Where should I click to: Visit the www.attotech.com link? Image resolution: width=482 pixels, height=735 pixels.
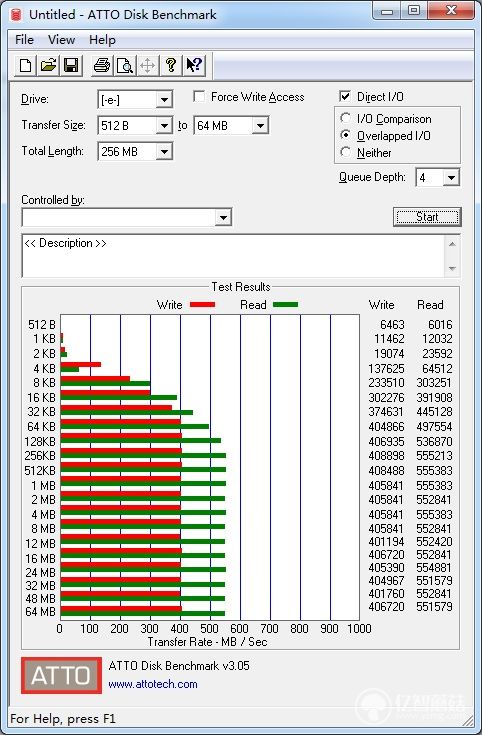pyautogui.click(x=153, y=684)
